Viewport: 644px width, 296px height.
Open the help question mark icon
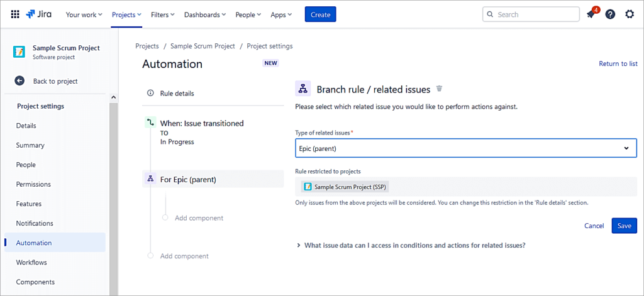click(610, 14)
